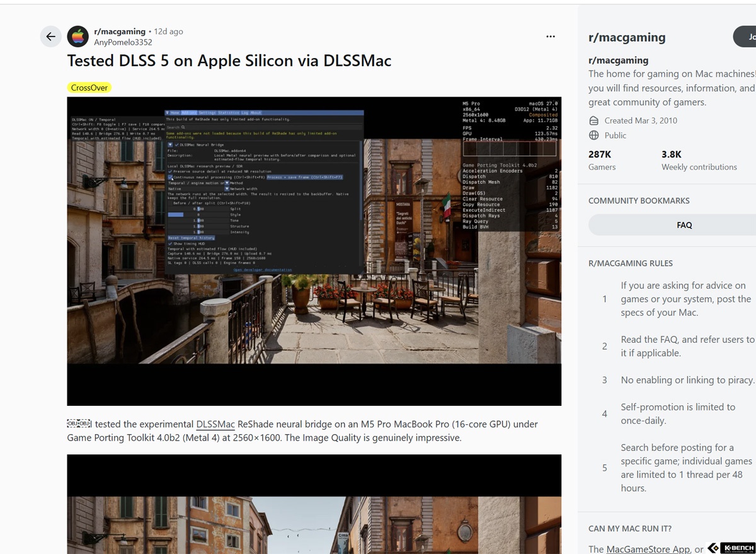Click the 'COMMUNITY BOOKMARKS' heading

[x=639, y=200]
